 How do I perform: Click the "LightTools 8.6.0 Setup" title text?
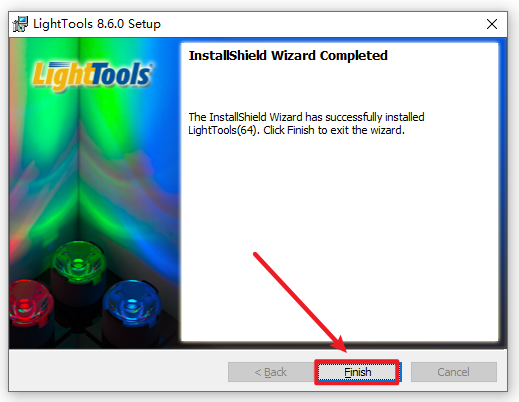tap(97, 24)
